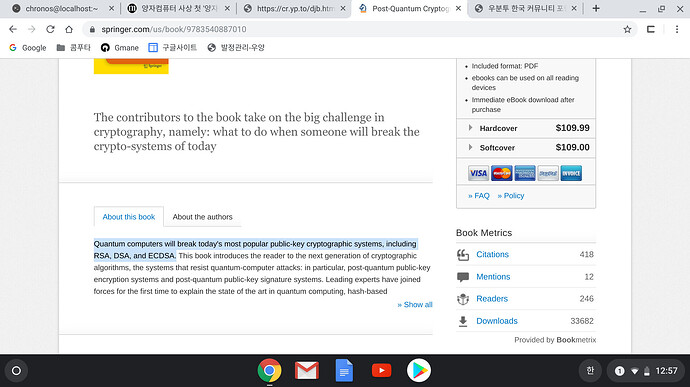Click the Downloads arrow icon
Screen dimensions: 690x387
[463, 321]
